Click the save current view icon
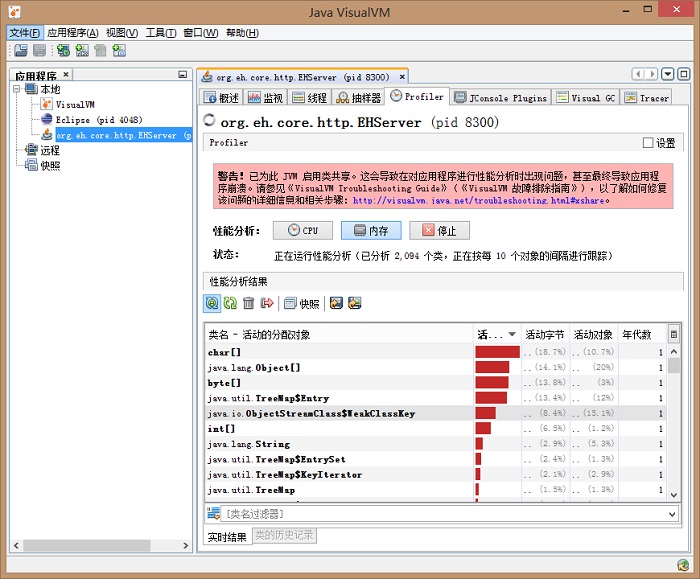Screen dimensions: 700x579 [354, 304]
